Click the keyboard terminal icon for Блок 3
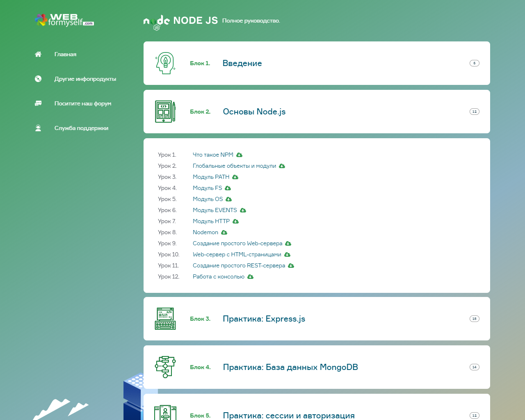 165,319
